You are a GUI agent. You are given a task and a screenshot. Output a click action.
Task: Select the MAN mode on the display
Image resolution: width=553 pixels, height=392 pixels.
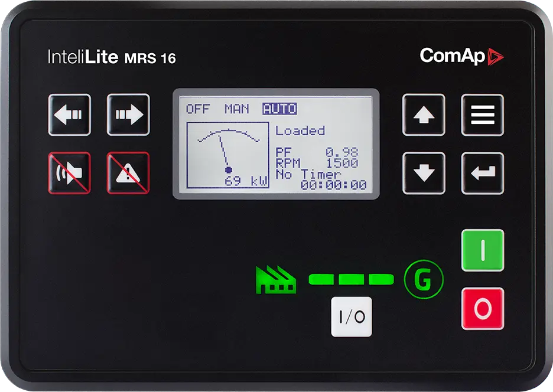[x=237, y=109]
